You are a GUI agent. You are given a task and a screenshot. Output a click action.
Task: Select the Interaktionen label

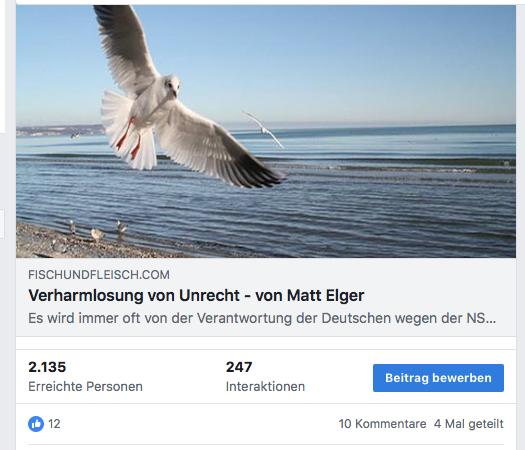pos(265,386)
